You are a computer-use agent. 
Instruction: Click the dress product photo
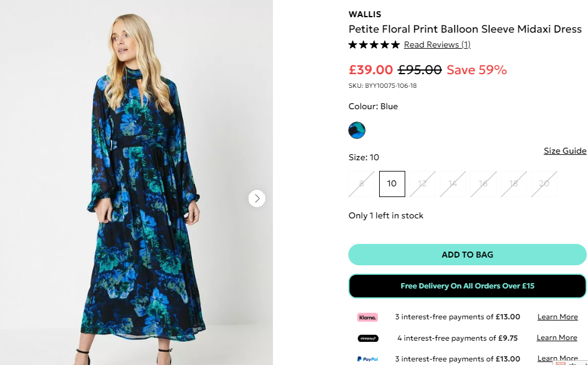tap(136, 190)
